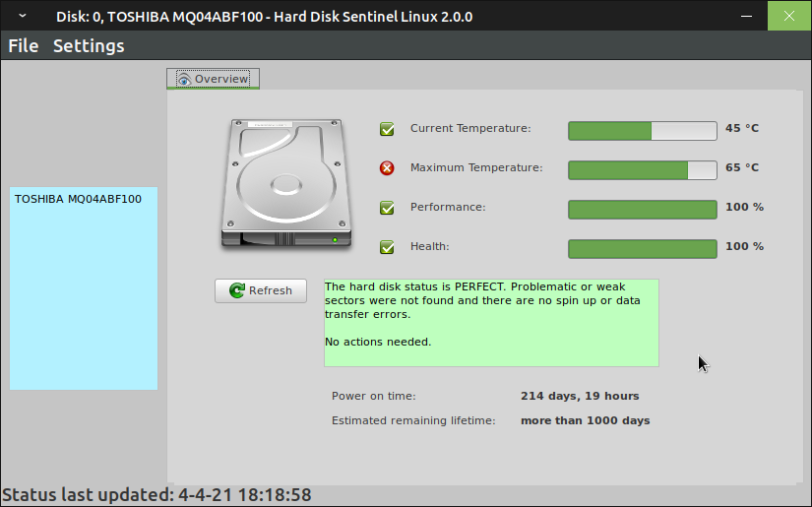Minimize the Hard Disk Sentinel window
The width and height of the screenshot is (812, 507).
[746, 16]
